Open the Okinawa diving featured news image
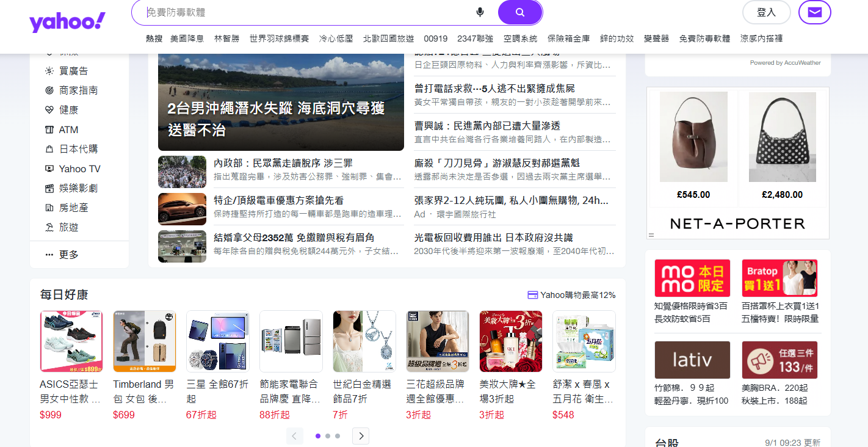The width and height of the screenshot is (868, 447). pos(281,102)
